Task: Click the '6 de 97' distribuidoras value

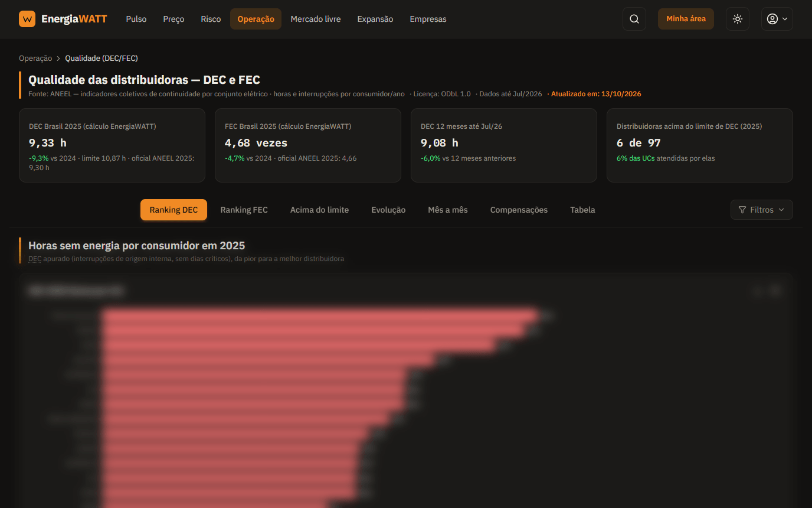Action: pyautogui.click(x=639, y=143)
